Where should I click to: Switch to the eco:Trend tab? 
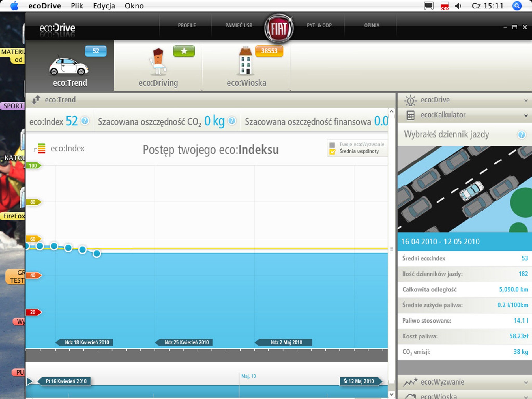click(x=70, y=66)
